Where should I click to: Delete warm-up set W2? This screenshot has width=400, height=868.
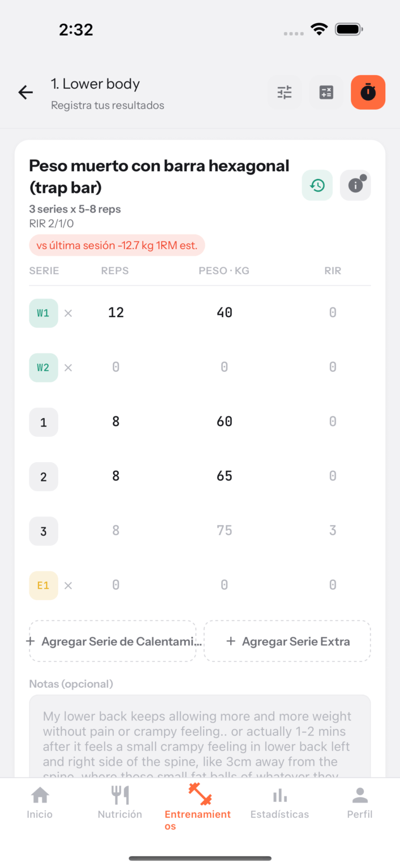[x=68, y=367]
